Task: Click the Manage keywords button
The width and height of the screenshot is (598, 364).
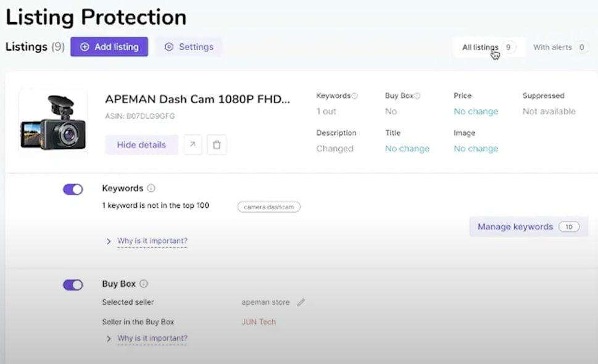Action: point(529,227)
